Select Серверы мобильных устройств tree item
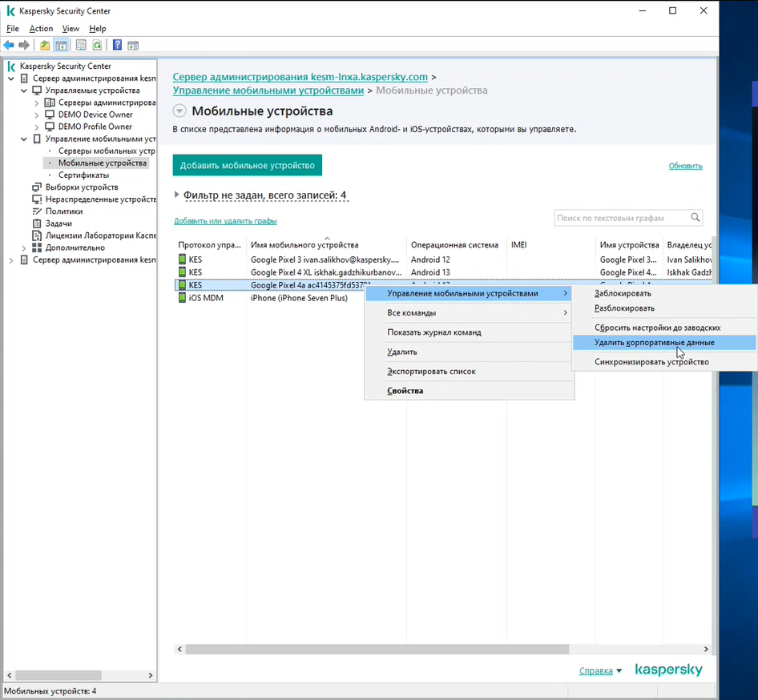Viewport: 758px width, 700px height. click(107, 151)
